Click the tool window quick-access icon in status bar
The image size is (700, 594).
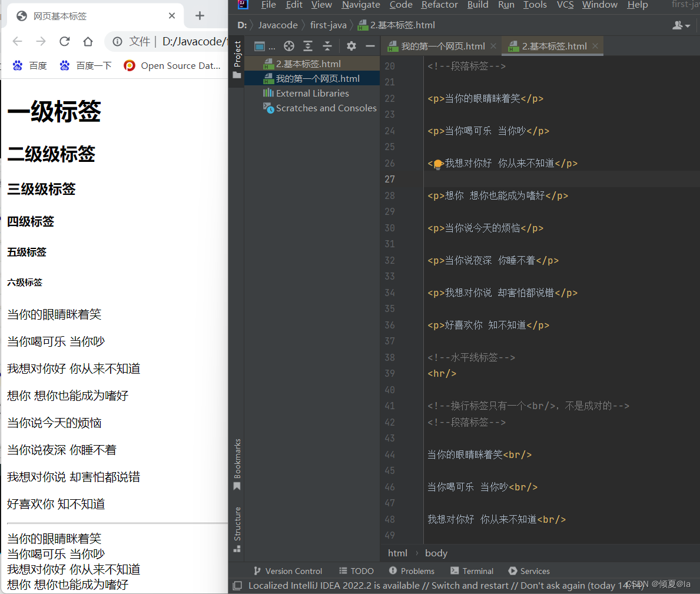point(237,586)
